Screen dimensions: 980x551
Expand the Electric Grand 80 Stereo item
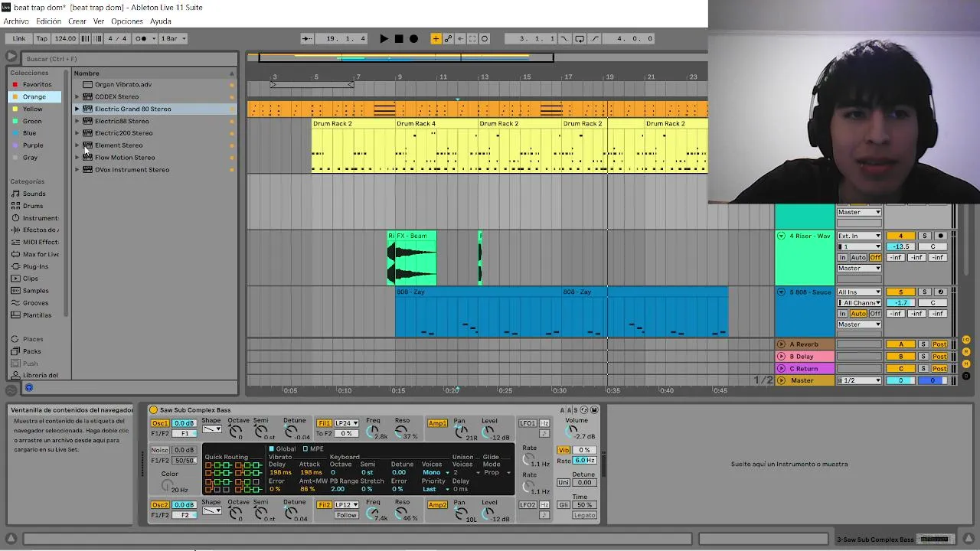77,109
